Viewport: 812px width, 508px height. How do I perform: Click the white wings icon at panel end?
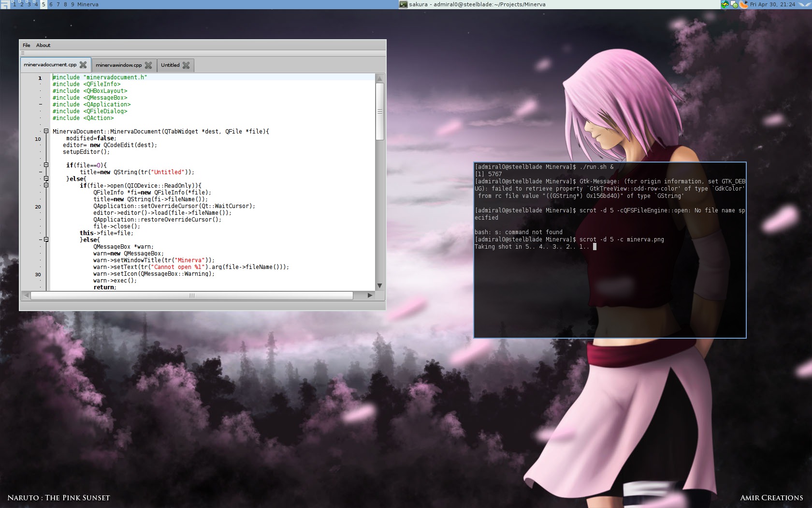pos(805,4)
